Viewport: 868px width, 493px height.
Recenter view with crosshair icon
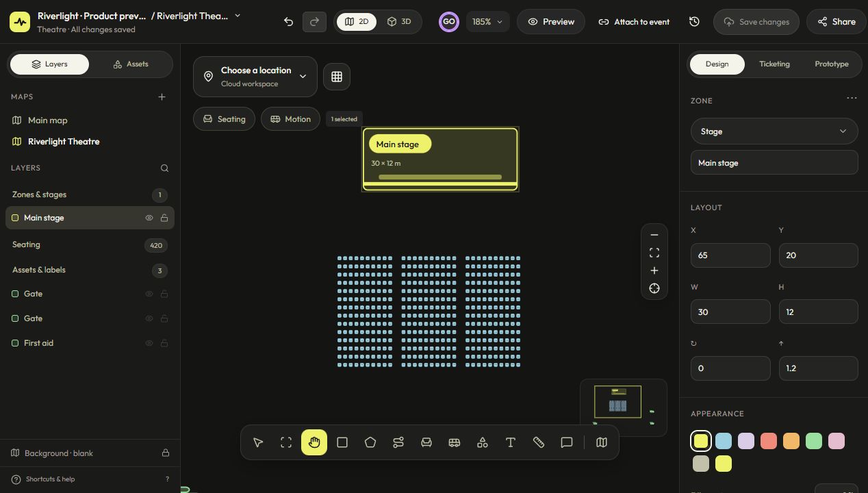[654, 288]
